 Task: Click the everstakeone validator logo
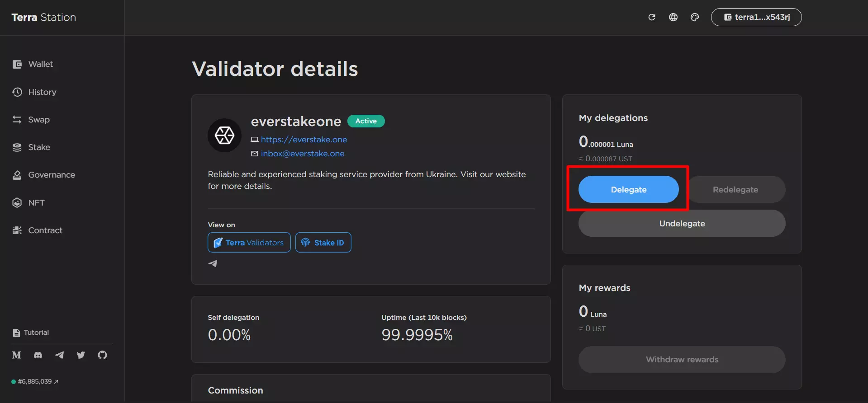pos(224,135)
